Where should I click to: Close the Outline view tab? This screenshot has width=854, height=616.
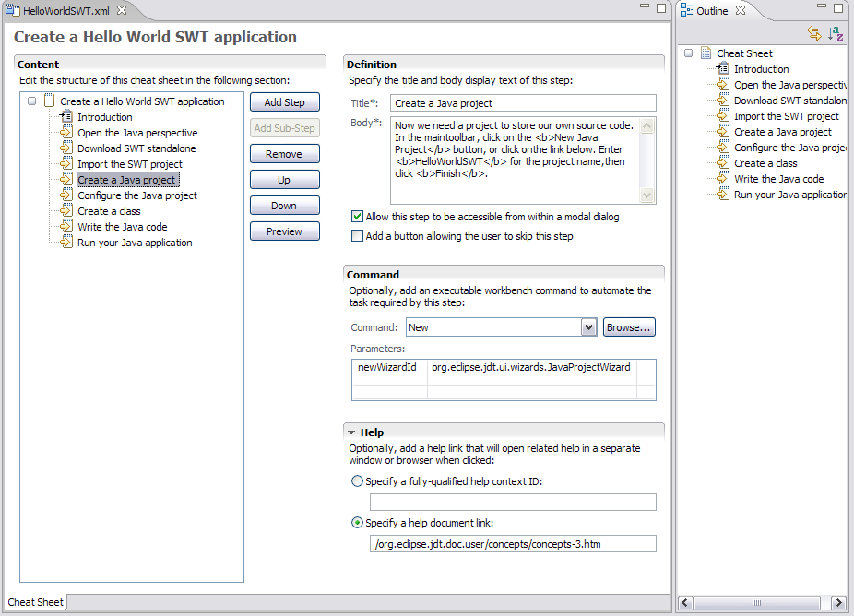741,10
